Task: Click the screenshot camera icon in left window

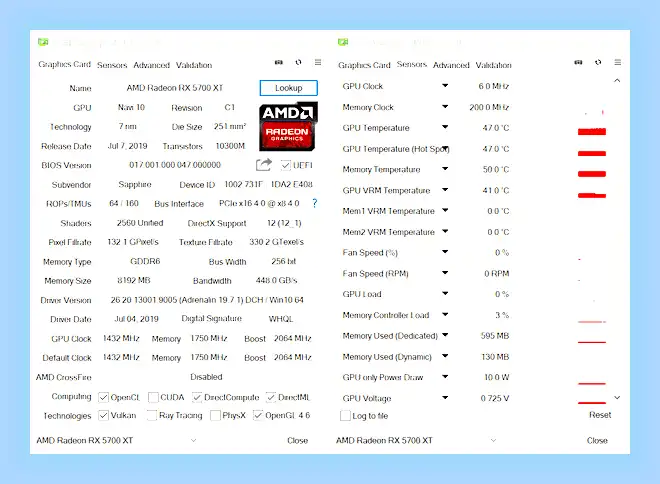Action: point(279,62)
